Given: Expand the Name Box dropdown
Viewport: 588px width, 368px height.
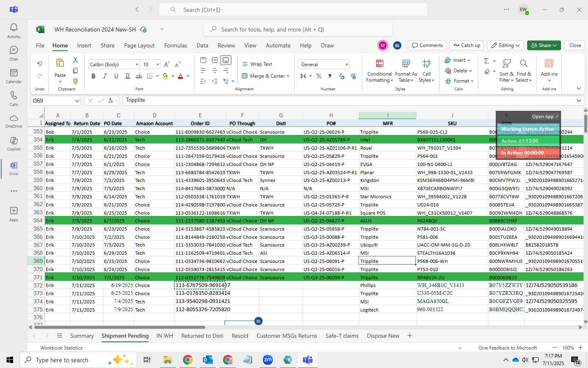Looking at the screenshot, I should click(x=77, y=101).
